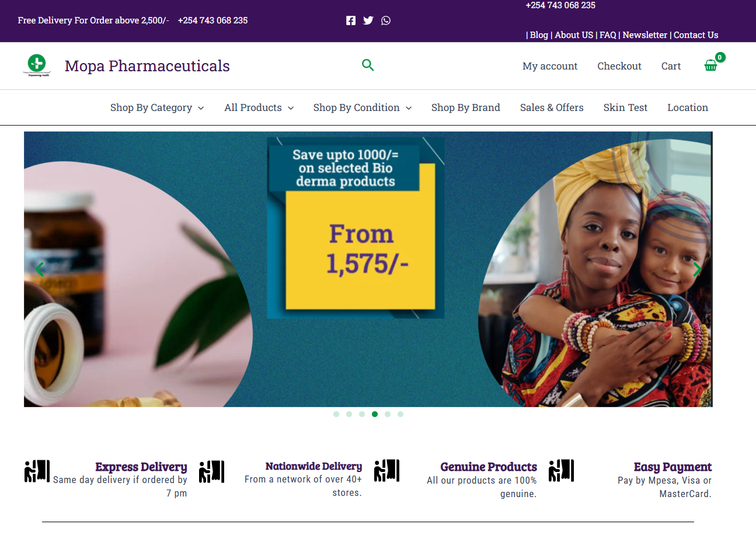Open the WhatsApp icon link
The height and width of the screenshot is (545, 756).
[x=386, y=20]
